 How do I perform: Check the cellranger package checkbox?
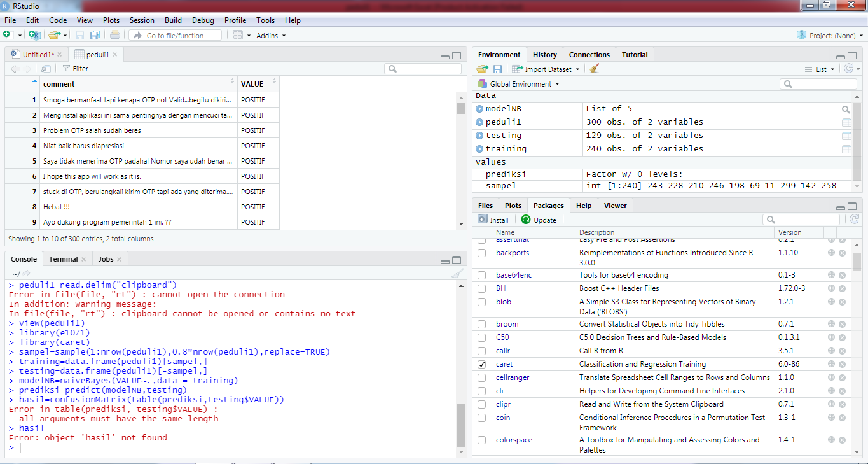point(482,377)
